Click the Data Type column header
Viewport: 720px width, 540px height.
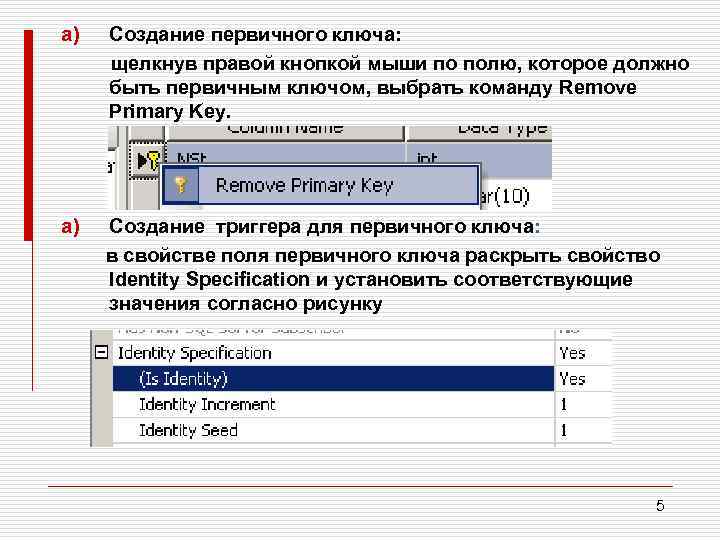[500, 129]
